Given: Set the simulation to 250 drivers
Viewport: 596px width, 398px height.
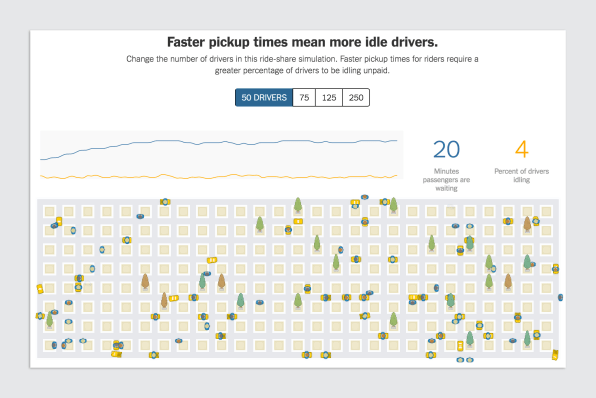Looking at the screenshot, I should pyautogui.click(x=356, y=98).
